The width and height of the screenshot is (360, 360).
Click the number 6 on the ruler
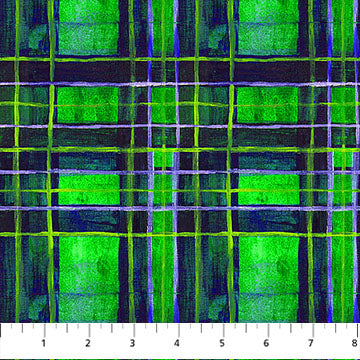click(x=266, y=343)
